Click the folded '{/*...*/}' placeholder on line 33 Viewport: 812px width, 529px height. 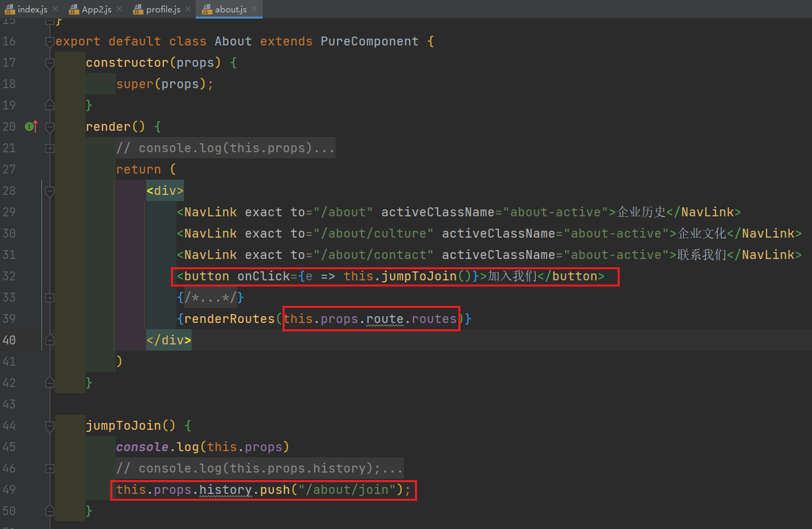(210, 298)
